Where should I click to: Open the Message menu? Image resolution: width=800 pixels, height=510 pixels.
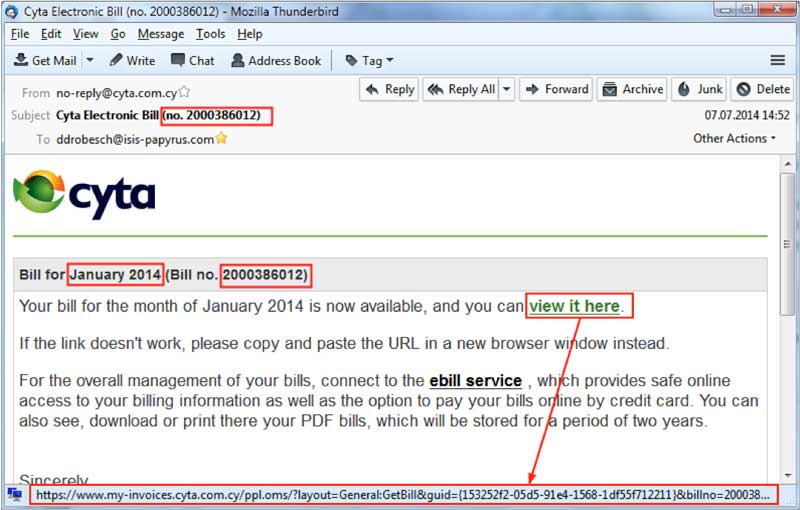point(161,34)
